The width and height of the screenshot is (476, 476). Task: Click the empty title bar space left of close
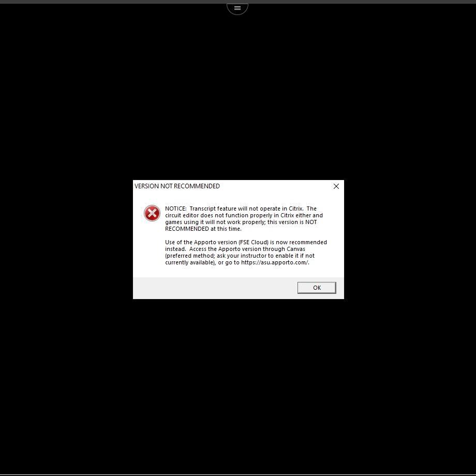tap(274, 186)
